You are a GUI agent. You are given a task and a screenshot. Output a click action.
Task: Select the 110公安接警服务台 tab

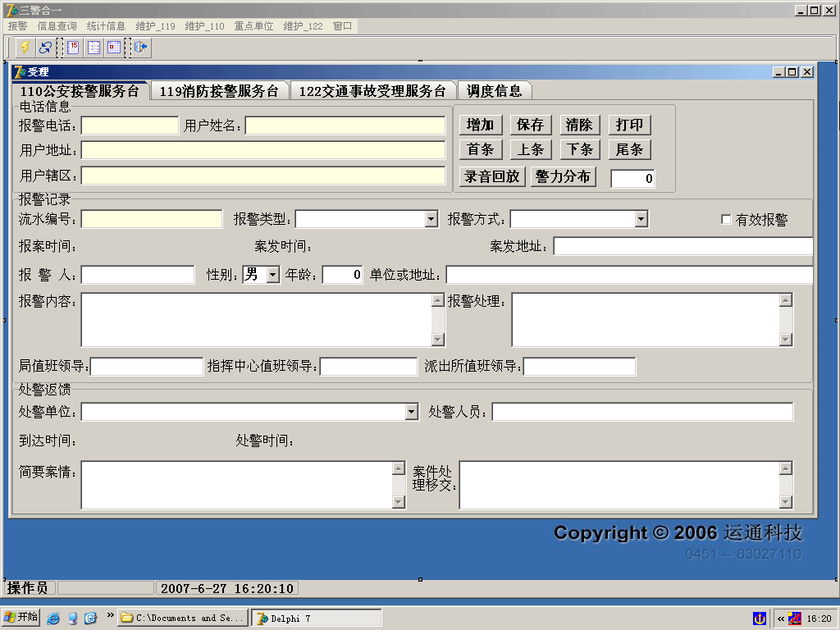click(80, 90)
